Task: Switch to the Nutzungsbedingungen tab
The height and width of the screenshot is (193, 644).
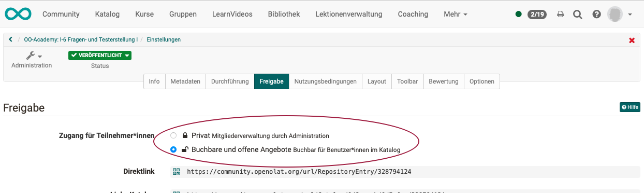Action: coord(326,81)
